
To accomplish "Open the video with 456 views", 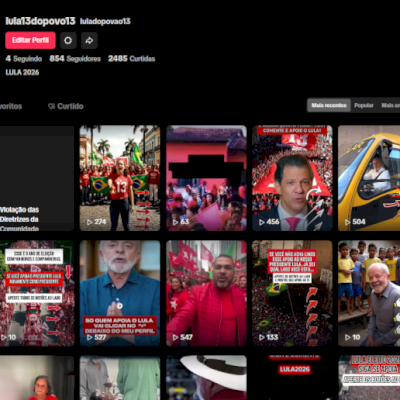I will click(292, 178).
